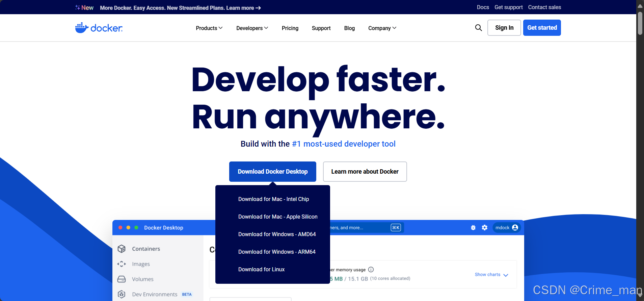Open the Get support link

[509, 7]
